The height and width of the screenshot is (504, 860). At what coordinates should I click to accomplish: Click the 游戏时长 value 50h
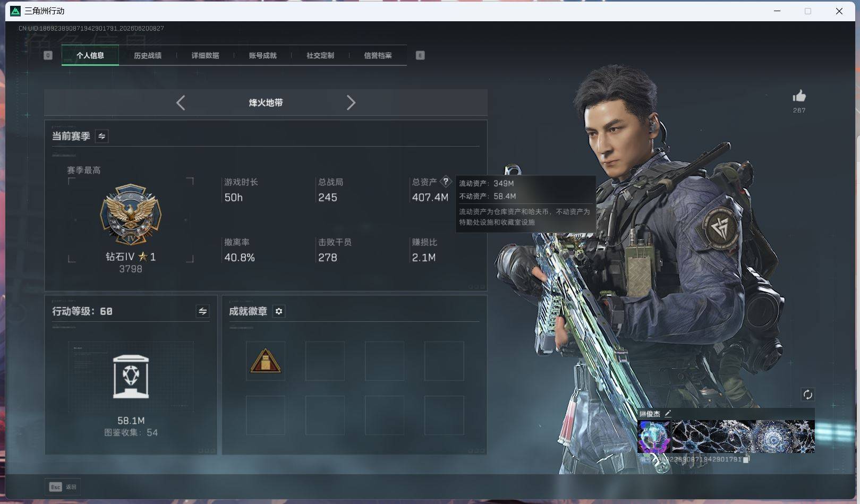(x=234, y=198)
